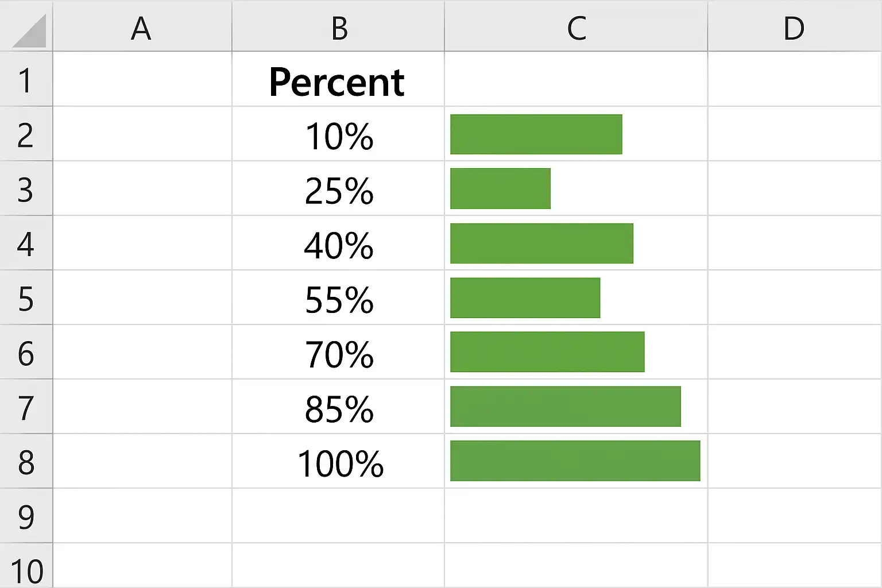Click the Percent header cell
This screenshot has width=882, height=588.
(338, 79)
